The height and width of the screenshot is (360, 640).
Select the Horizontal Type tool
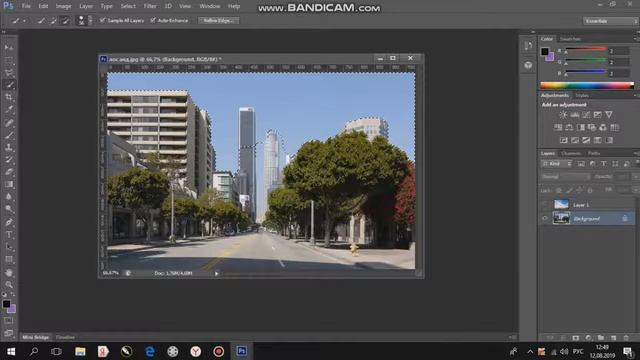[9, 235]
